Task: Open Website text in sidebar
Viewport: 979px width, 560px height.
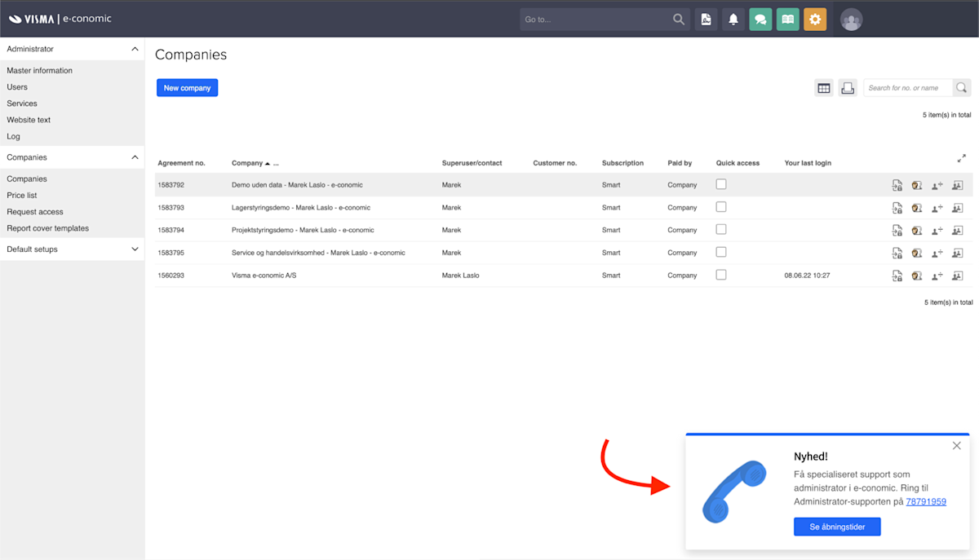Action: (29, 120)
